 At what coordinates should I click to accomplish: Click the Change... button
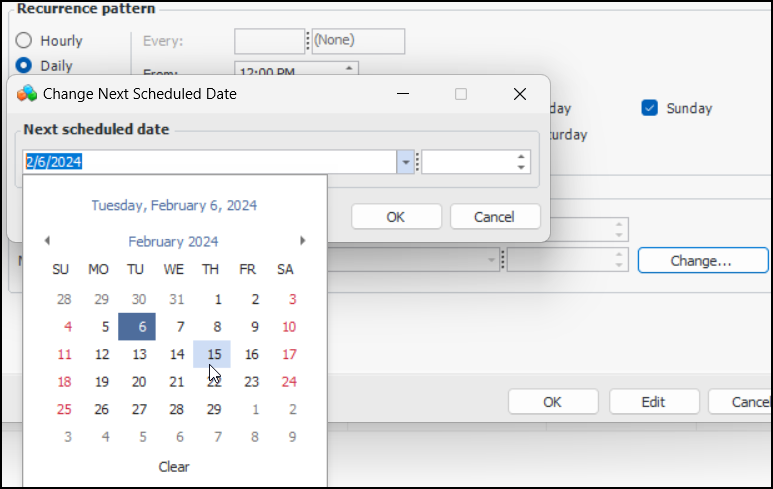tap(700, 260)
